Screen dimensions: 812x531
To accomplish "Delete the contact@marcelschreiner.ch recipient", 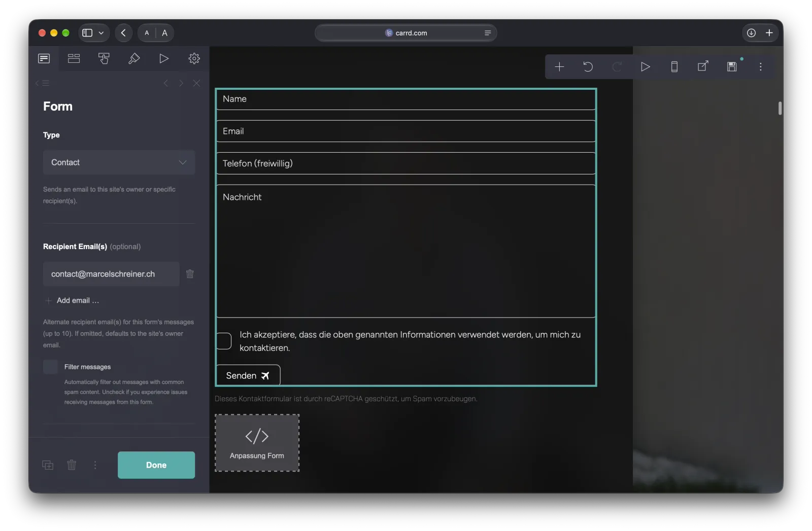I will (190, 274).
